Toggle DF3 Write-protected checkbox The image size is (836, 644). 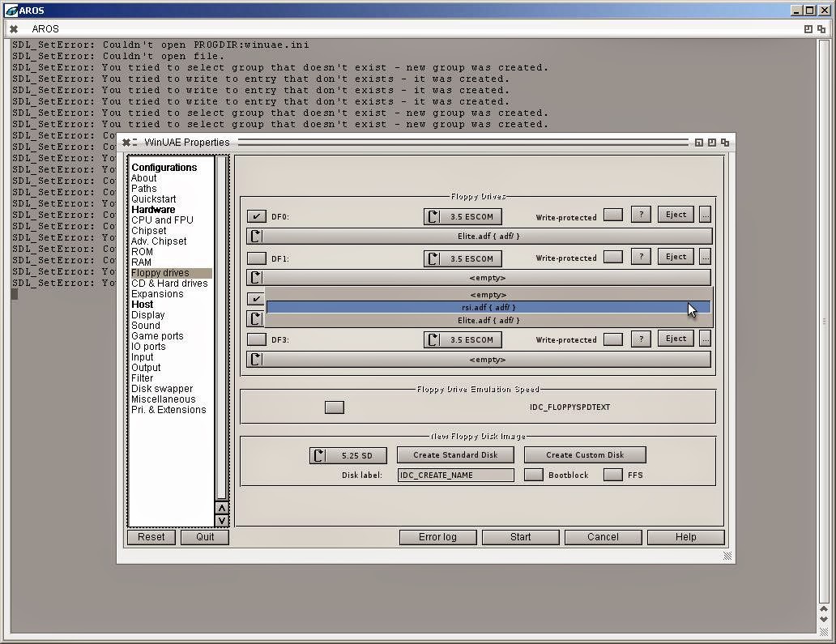pyautogui.click(x=613, y=339)
